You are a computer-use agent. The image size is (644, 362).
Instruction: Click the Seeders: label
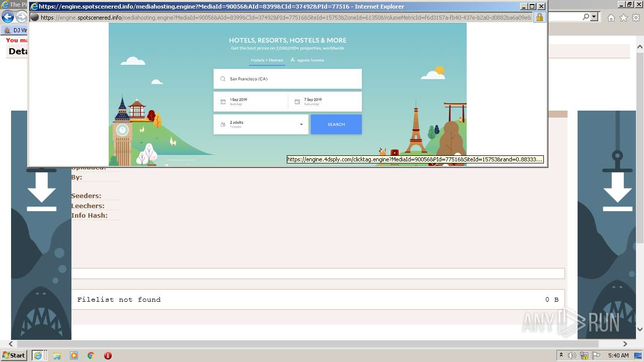click(x=86, y=196)
